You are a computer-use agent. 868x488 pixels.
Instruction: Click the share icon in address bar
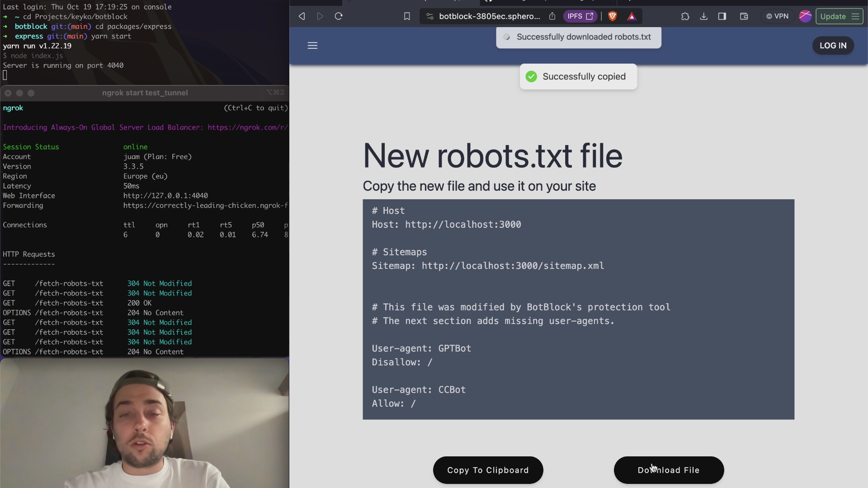pos(552,16)
